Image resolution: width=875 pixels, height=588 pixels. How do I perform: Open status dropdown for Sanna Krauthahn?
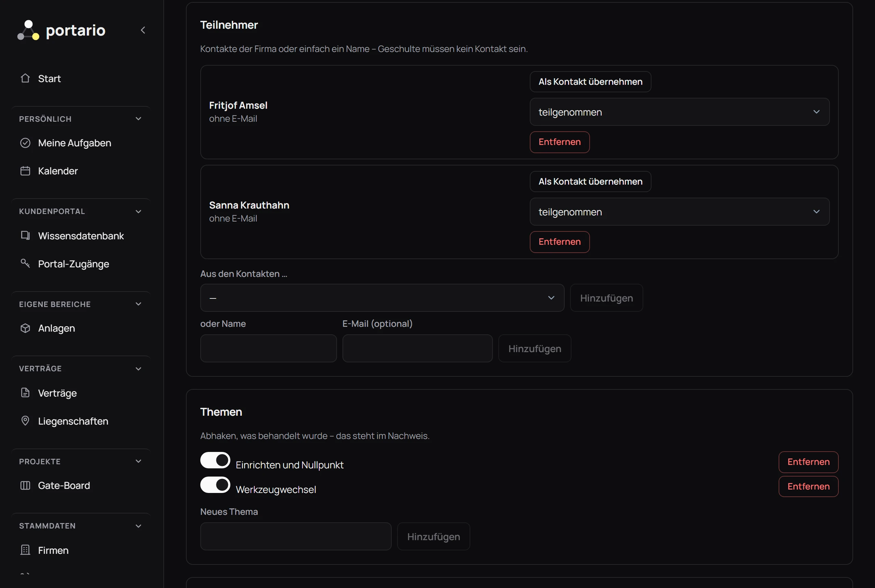(679, 212)
